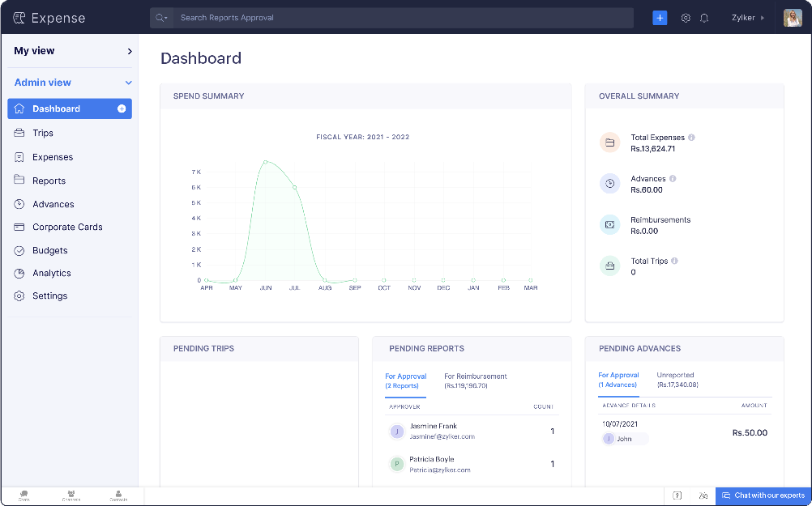Collapse the Admin view section

click(69, 82)
